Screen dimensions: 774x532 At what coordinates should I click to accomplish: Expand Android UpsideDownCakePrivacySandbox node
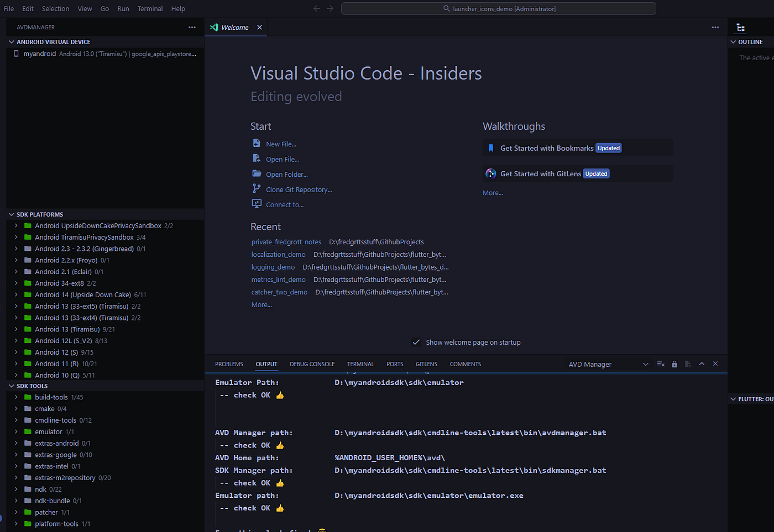click(16, 225)
